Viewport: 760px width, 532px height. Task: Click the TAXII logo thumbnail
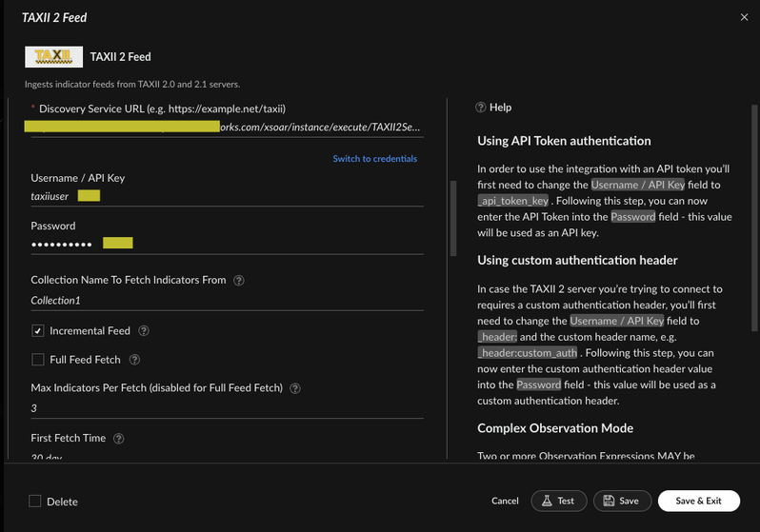[x=53, y=57]
